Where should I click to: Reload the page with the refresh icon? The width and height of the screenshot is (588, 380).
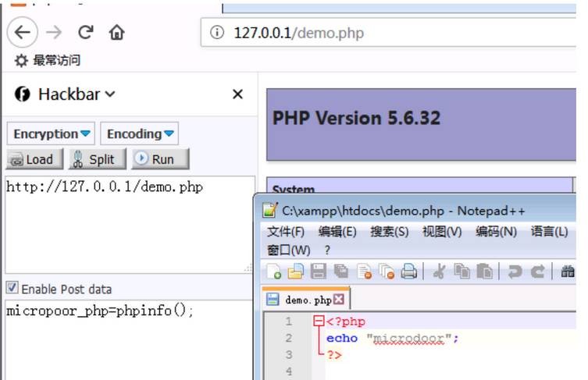(86, 33)
